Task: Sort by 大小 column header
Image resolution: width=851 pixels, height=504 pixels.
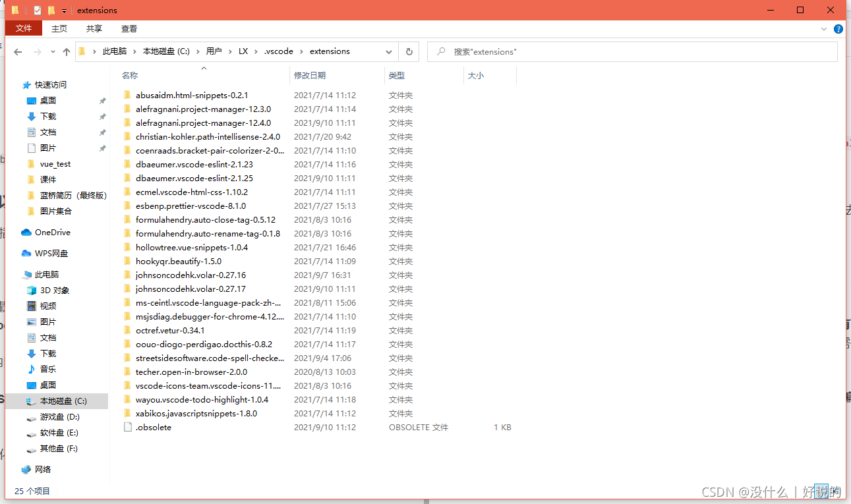Action: pyautogui.click(x=476, y=76)
